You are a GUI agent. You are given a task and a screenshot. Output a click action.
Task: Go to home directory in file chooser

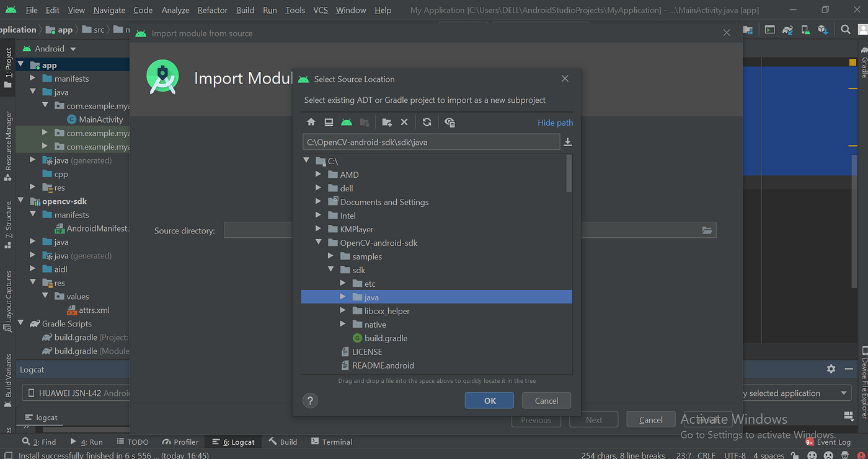pyautogui.click(x=311, y=122)
